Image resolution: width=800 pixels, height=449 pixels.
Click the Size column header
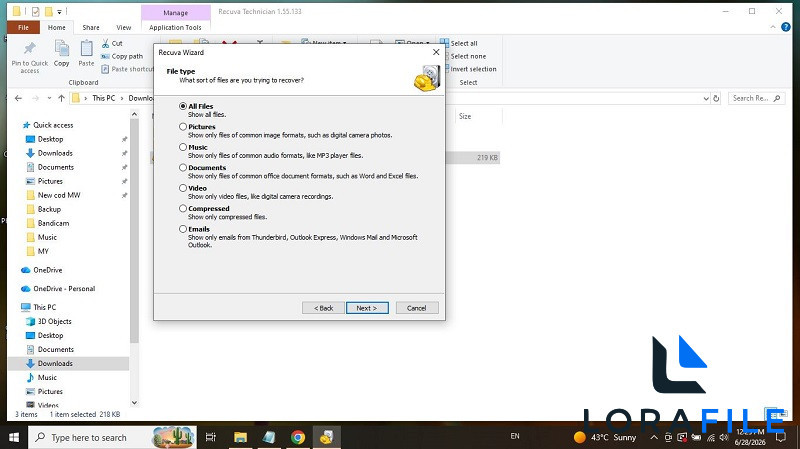tap(465, 116)
